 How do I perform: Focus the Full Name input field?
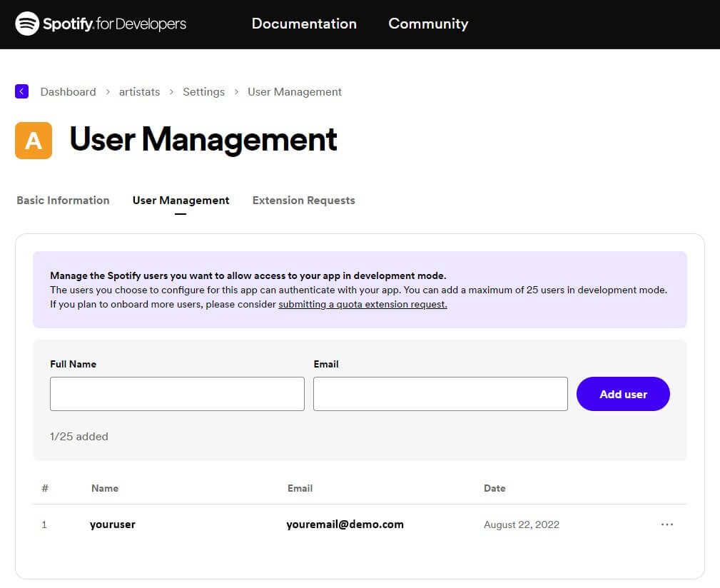[x=177, y=394]
